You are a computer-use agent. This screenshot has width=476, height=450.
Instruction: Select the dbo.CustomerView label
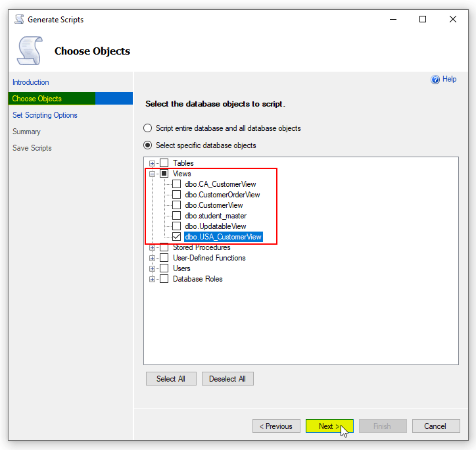(214, 205)
